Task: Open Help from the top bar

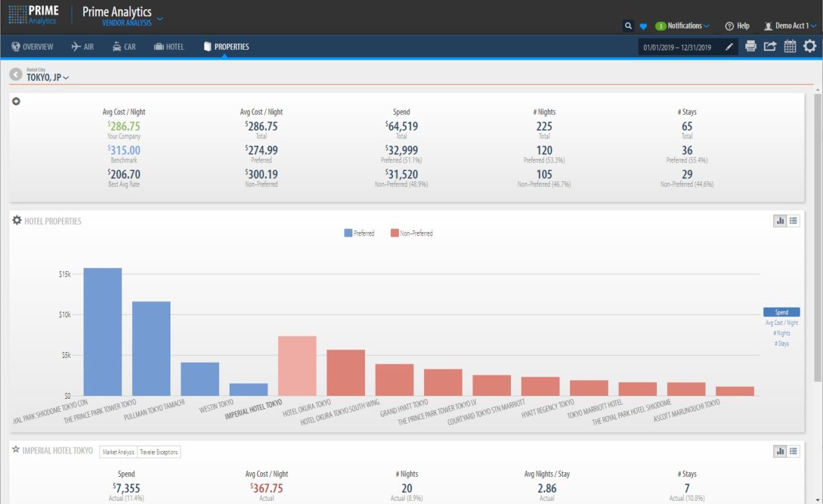Action: pyautogui.click(x=737, y=26)
